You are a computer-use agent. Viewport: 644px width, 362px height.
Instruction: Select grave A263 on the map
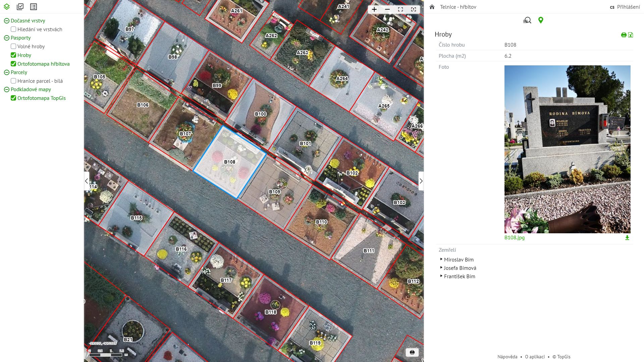click(x=302, y=53)
